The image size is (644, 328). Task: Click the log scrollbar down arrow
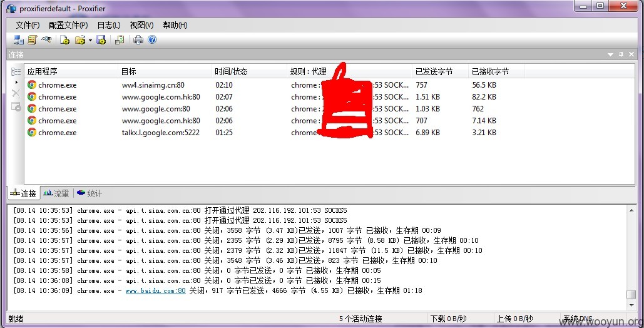point(631,305)
